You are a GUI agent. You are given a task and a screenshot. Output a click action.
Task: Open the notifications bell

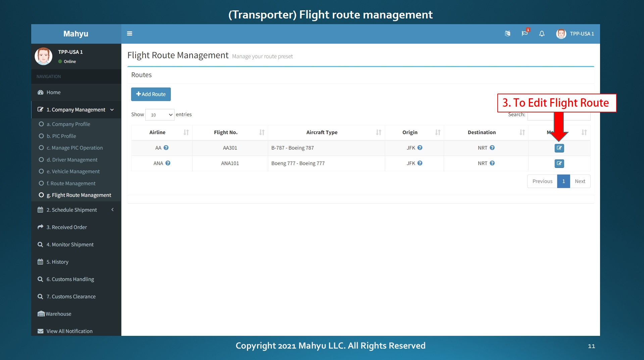point(542,34)
